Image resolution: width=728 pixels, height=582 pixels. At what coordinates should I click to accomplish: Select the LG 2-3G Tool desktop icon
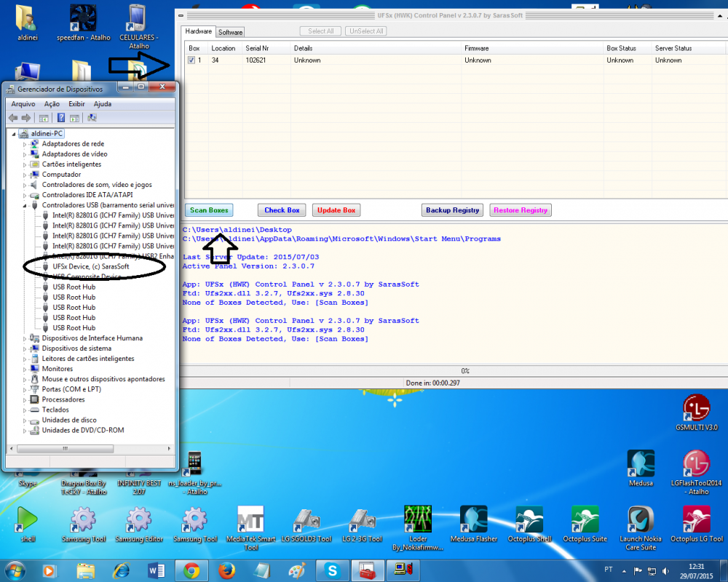(x=362, y=524)
